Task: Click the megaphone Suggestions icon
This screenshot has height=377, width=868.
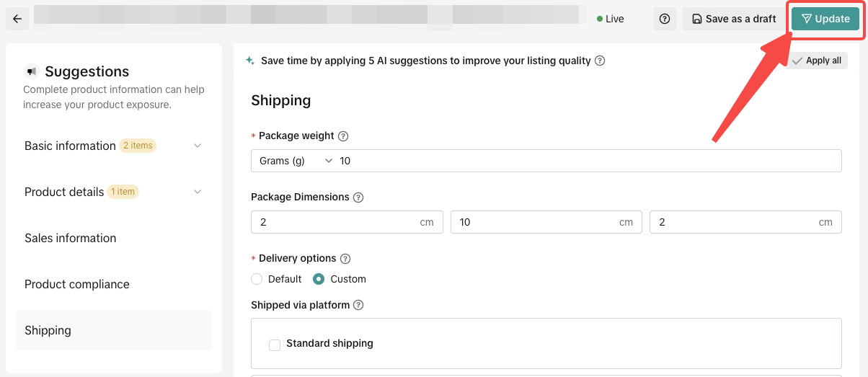Action: pyautogui.click(x=31, y=71)
